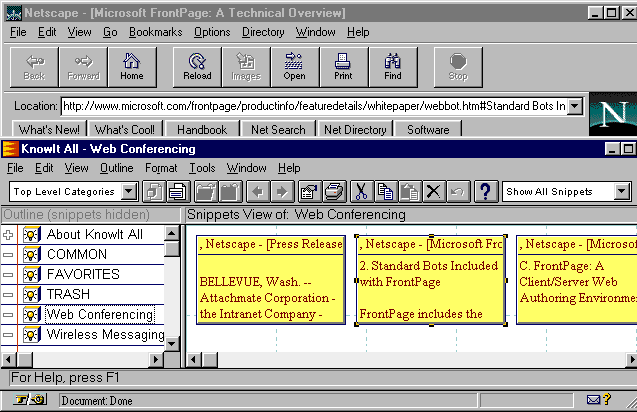Collapse the FAVORITES category node
The height and width of the screenshot is (412, 637).
[8, 274]
